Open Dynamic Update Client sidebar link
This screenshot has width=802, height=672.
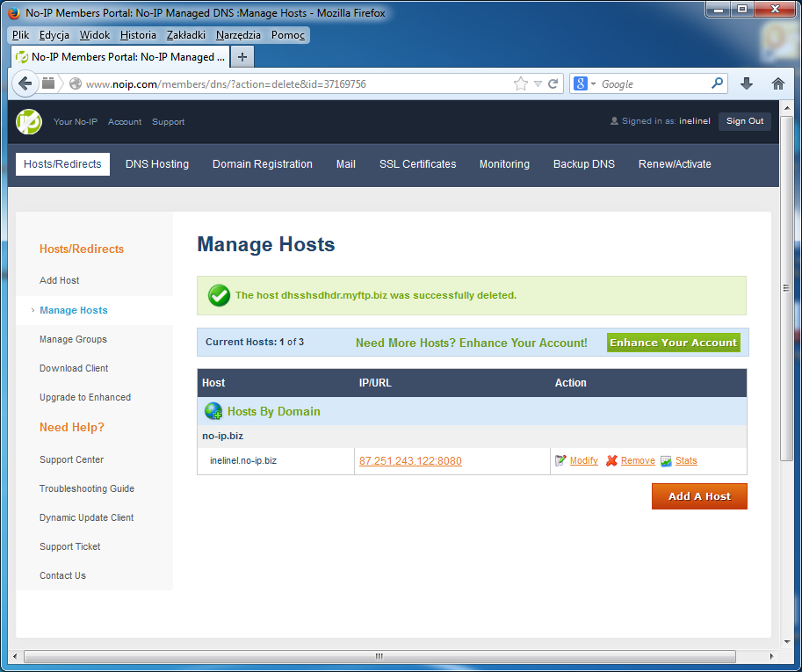point(86,517)
